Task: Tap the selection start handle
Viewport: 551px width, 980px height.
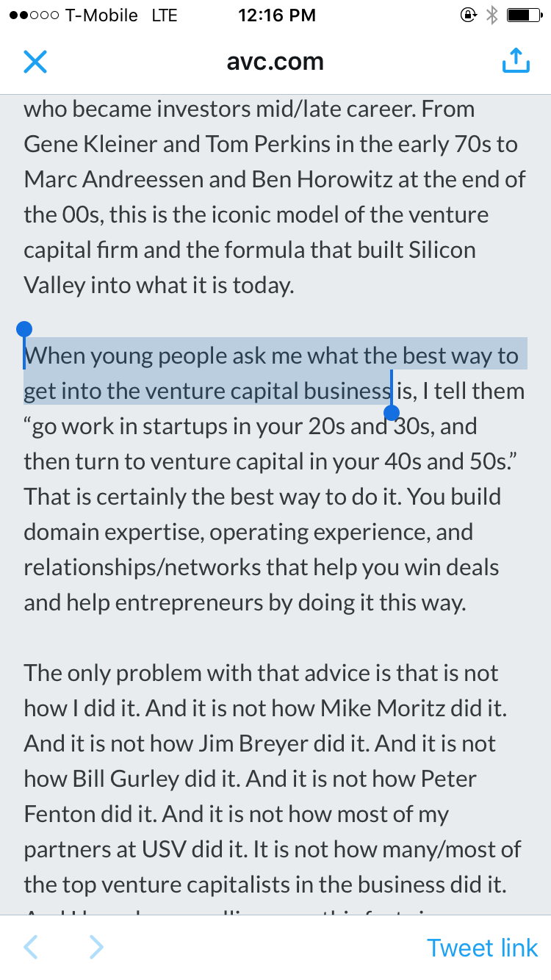Action: pyautogui.click(x=24, y=329)
